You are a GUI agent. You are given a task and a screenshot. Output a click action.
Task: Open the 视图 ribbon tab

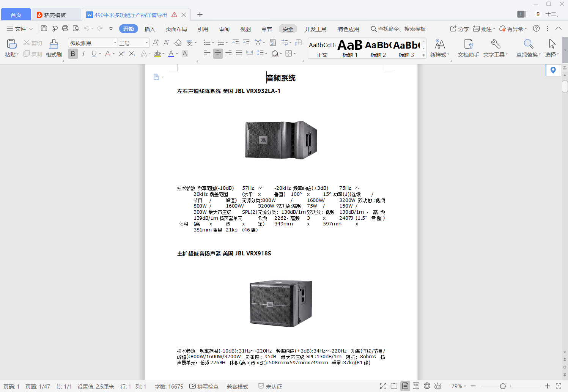tap(245, 28)
